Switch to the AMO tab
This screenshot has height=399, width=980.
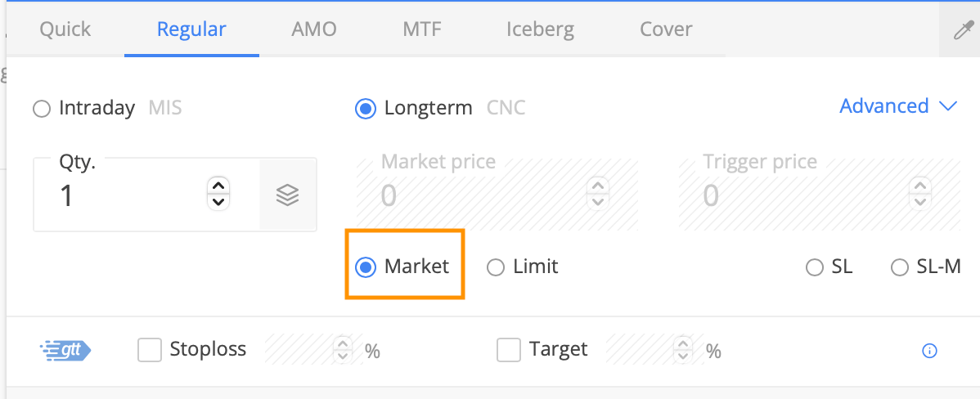[314, 29]
